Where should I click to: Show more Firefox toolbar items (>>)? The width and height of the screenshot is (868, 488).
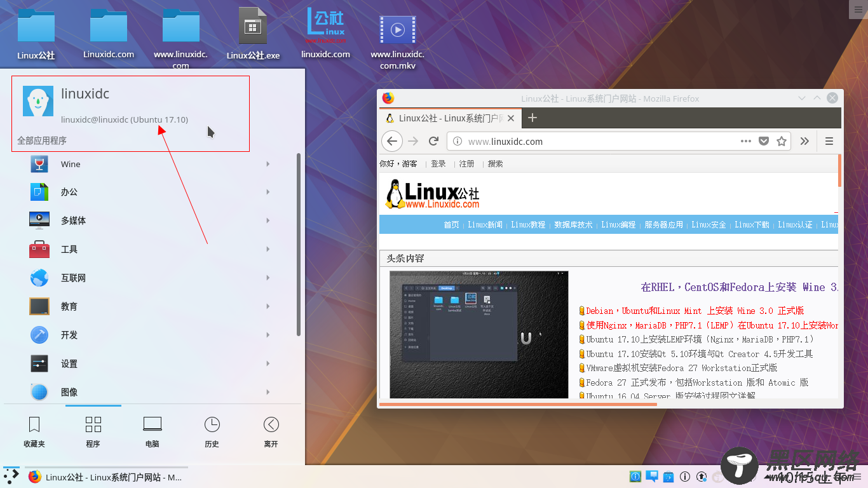pos(804,141)
